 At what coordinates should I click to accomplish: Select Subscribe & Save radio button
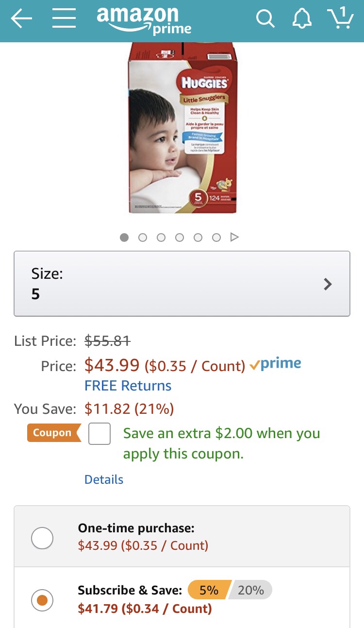42,601
